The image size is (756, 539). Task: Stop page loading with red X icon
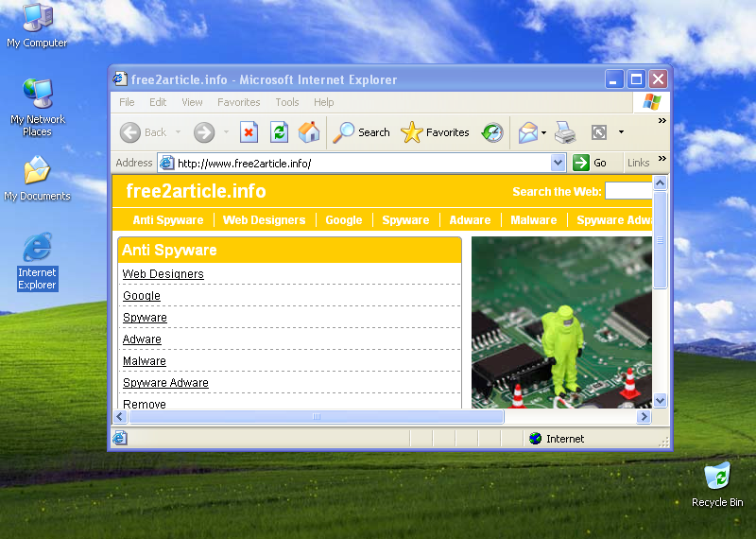[249, 132]
